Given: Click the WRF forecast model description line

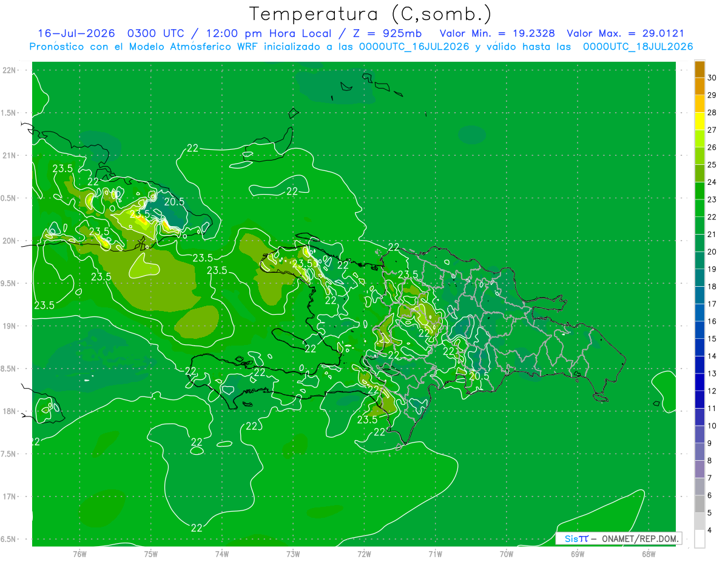Looking at the screenshot, I should coord(361,47).
